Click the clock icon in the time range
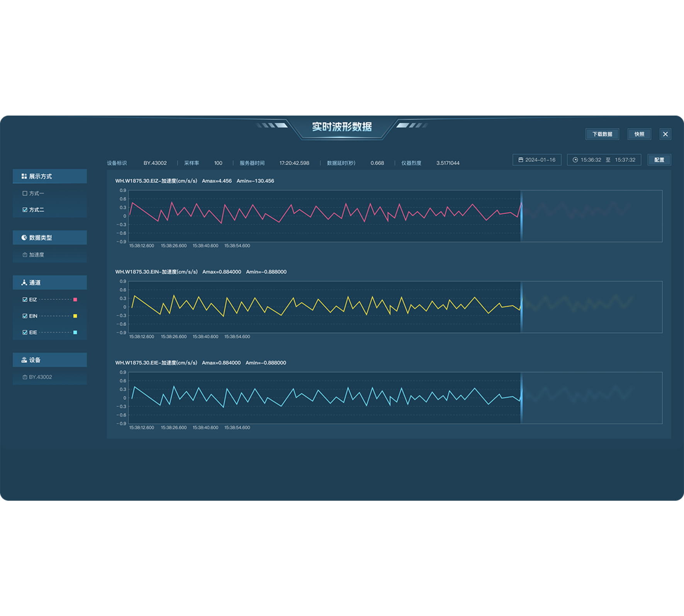The width and height of the screenshot is (684, 616). click(575, 160)
